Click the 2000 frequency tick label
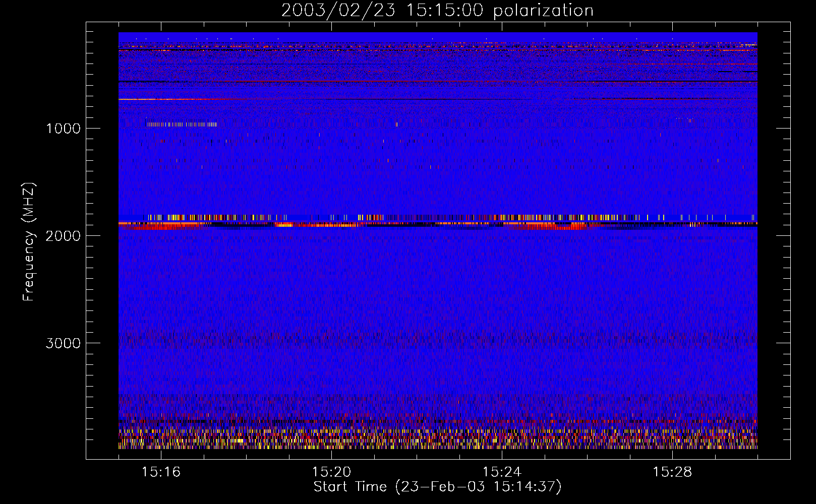Screen dimensions: 816x504 tap(63, 236)
